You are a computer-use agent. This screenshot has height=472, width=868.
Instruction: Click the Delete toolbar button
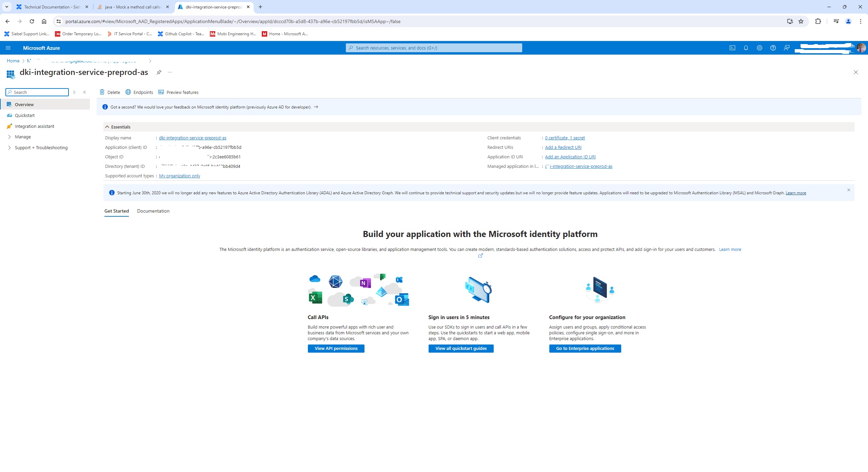pos(110,92)
